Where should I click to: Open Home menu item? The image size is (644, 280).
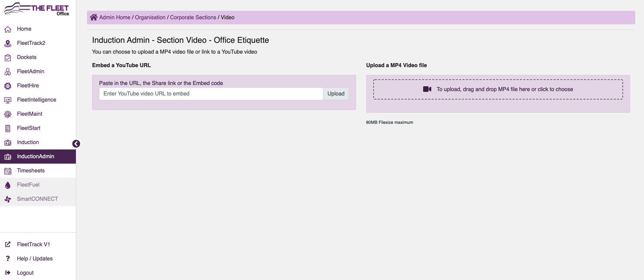38,29
